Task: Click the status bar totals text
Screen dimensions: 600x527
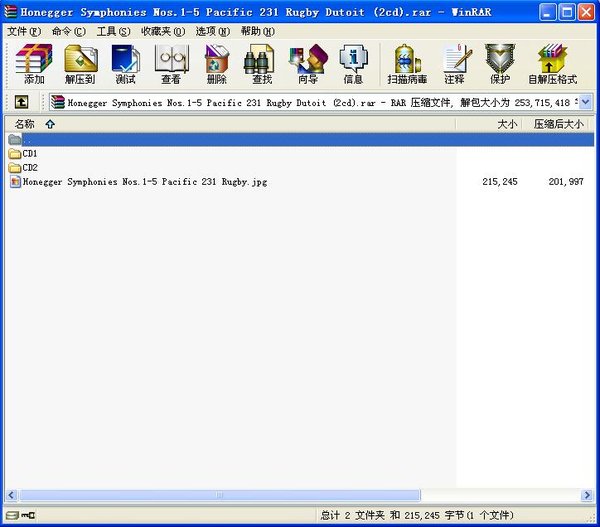Action: point(417,516)
